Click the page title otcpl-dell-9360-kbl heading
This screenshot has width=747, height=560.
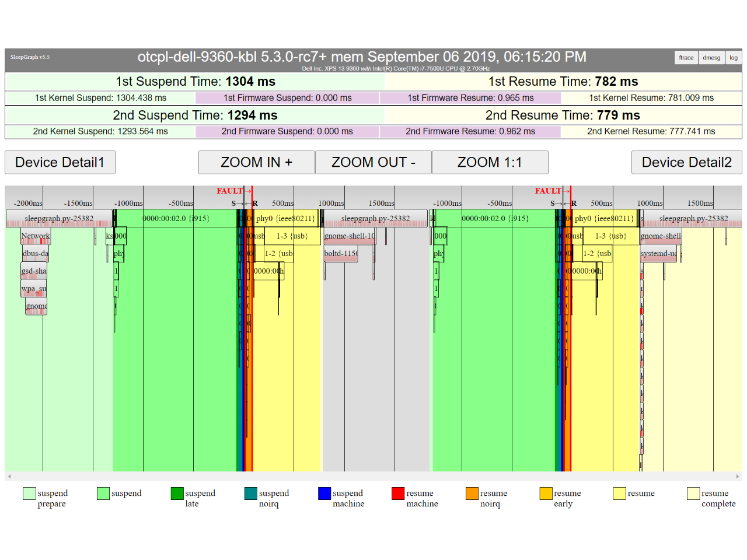(362, 57)
